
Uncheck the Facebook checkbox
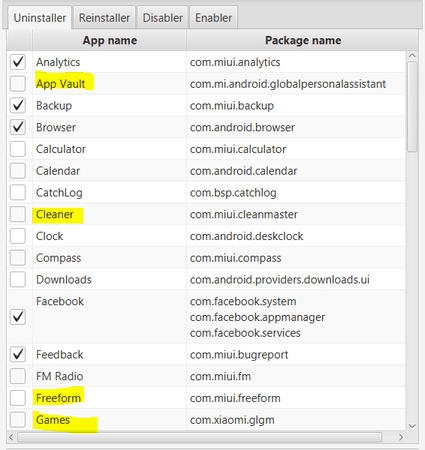[18, 317]
